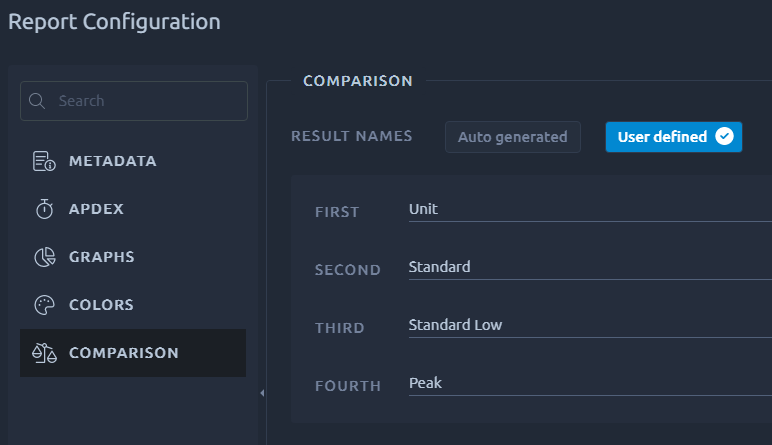Edit the FIRST result name Unit

tap(590, 210)
